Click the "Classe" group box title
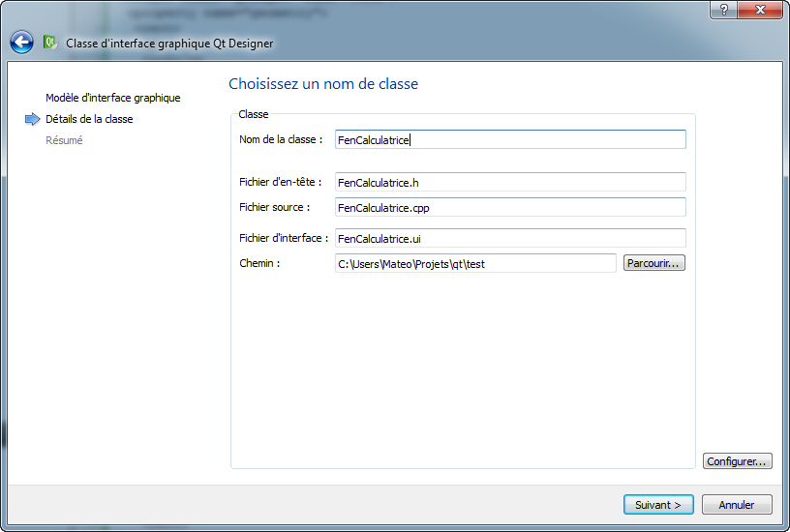This screenshot has width=790, height=532. point(254,114)
